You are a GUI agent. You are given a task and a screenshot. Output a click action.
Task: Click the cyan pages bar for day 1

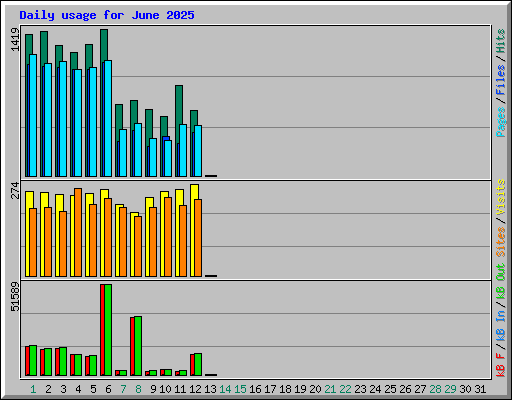[33, 115]
